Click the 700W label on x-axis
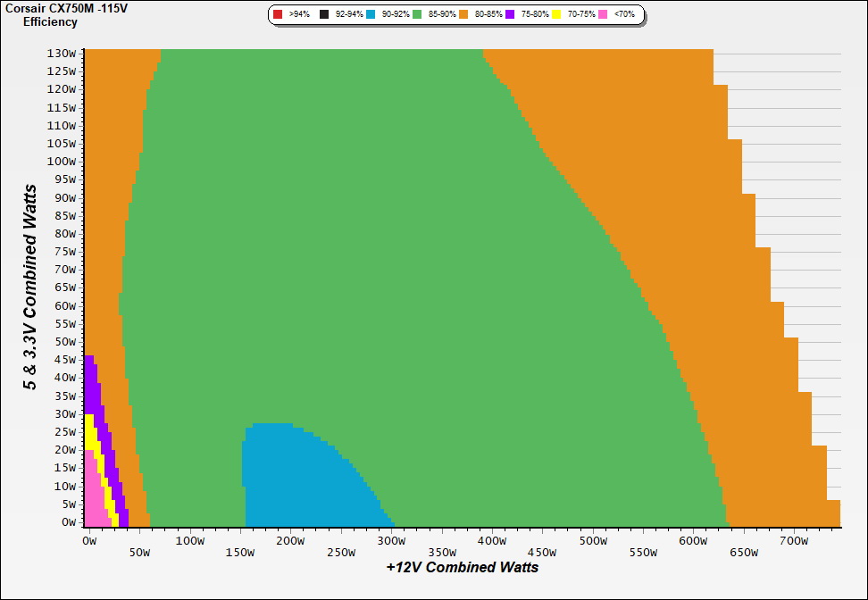Screen dimensions: 868x600 (794, 540)
